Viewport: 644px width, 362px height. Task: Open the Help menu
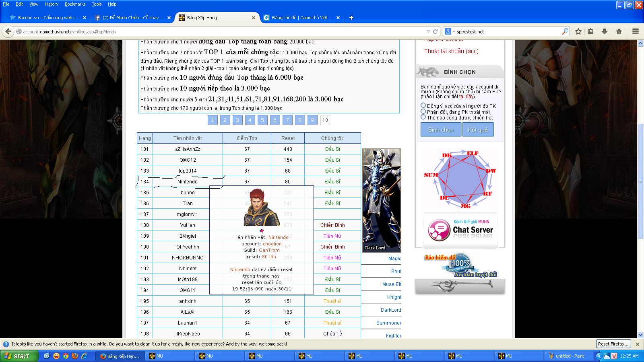click(112, 4)
